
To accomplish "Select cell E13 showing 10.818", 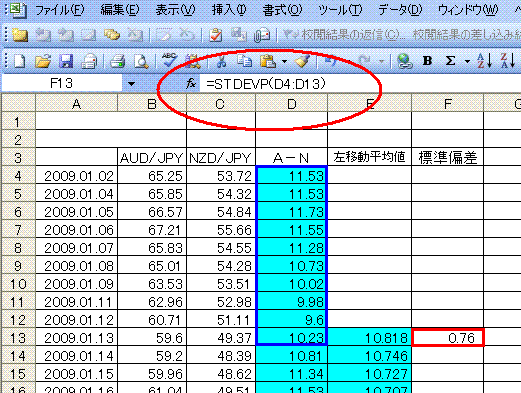I will click(370, 338).
